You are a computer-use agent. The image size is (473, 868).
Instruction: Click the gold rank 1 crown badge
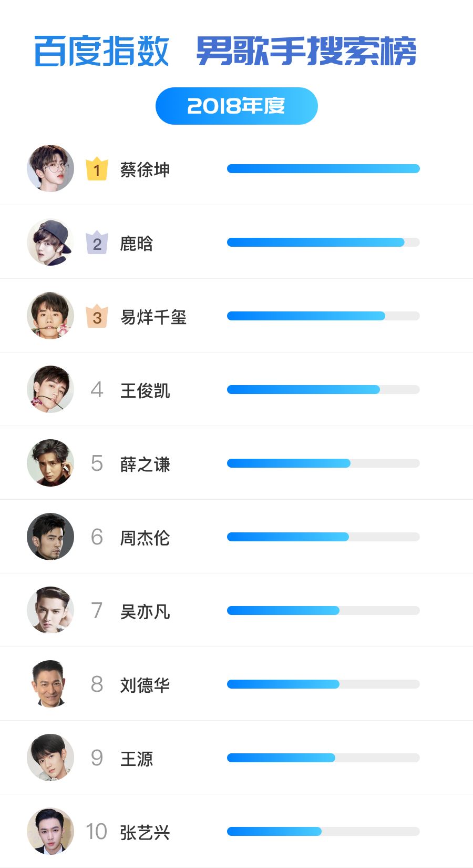point(97,169)
